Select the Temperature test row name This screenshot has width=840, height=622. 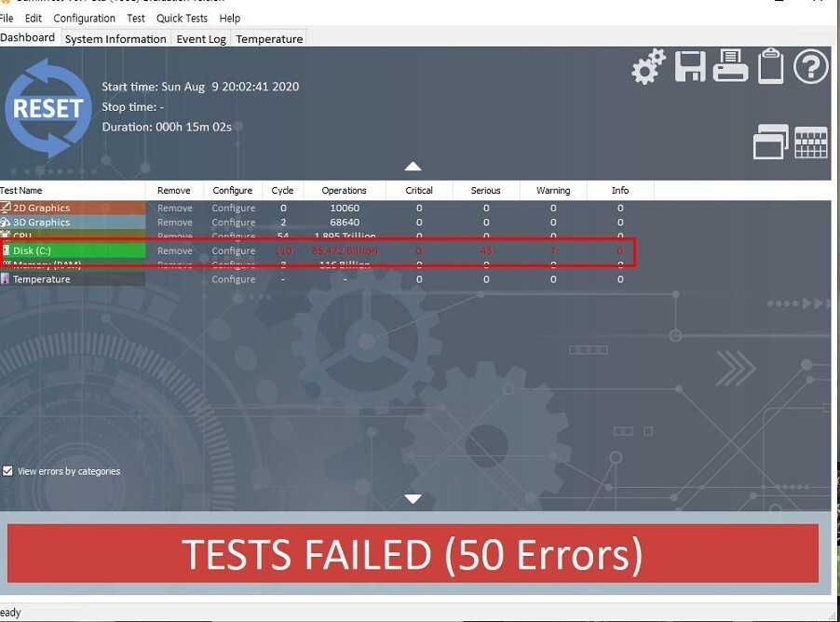42,279
